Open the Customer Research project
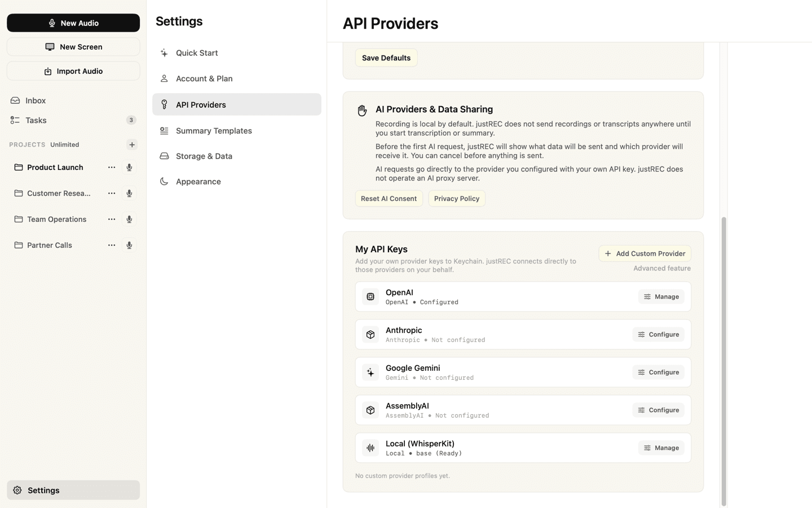This screenshot has width=812, height=508. [x=59, y=193]
